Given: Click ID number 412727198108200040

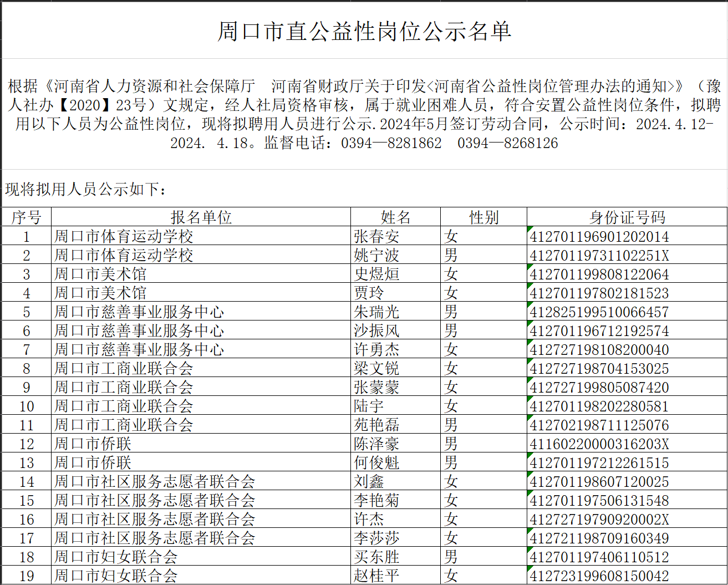Looking at the screenshot, I should [x=599, y=350].
